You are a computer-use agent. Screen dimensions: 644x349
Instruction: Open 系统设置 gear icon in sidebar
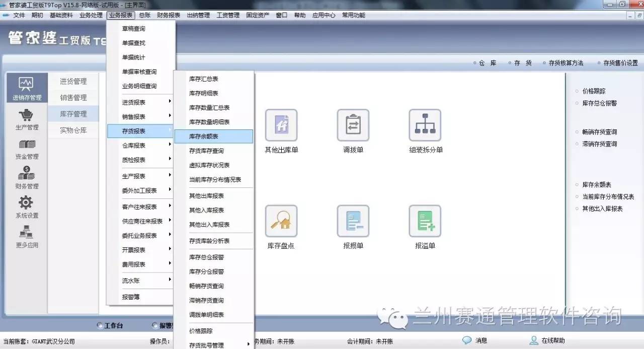[27, 207]
